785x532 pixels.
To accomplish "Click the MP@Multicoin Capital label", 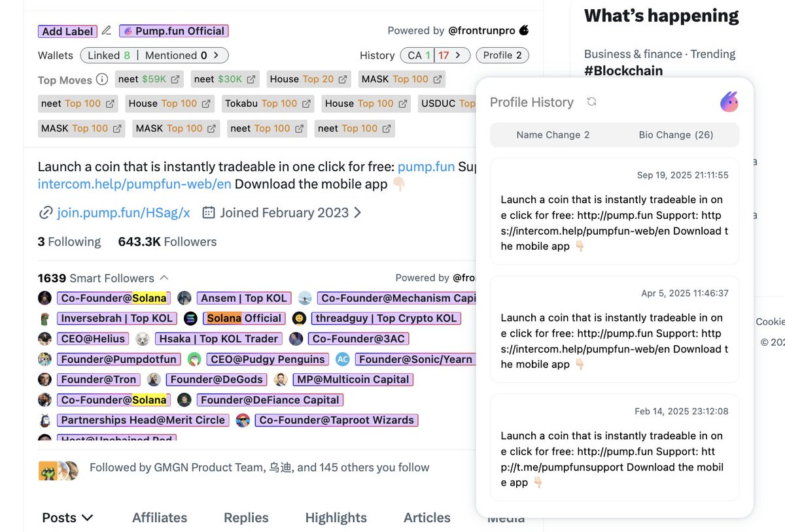I will coord(353,379).
